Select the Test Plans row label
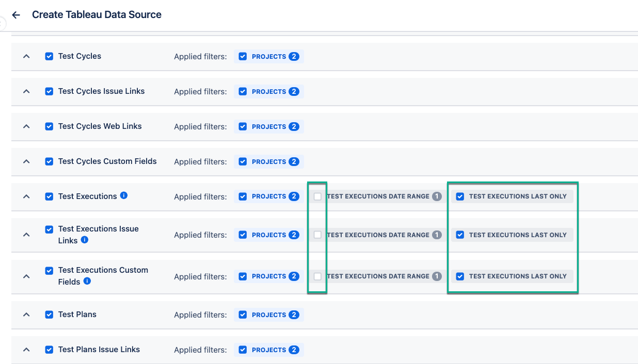The width and height of the screenshot is (638, 364). tap(77, 314)
